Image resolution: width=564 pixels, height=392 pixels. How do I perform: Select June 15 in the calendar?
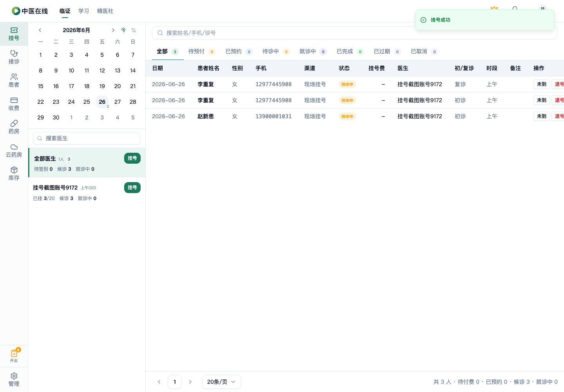[41, 86]
